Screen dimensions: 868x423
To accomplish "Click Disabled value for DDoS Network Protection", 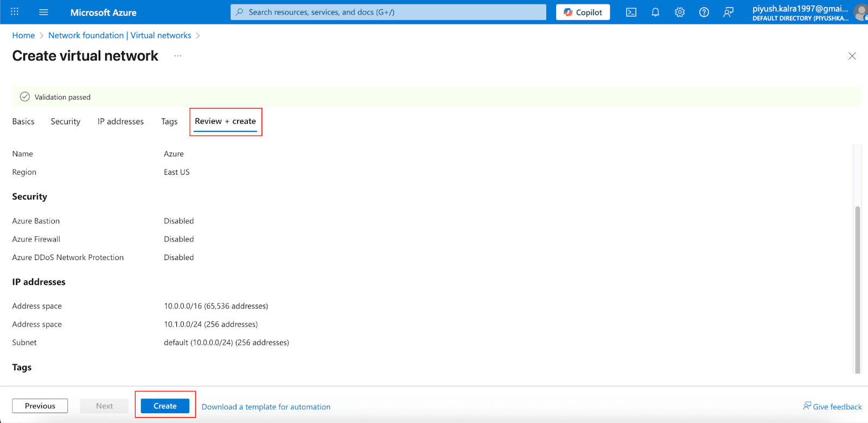I will click(179, 257).
